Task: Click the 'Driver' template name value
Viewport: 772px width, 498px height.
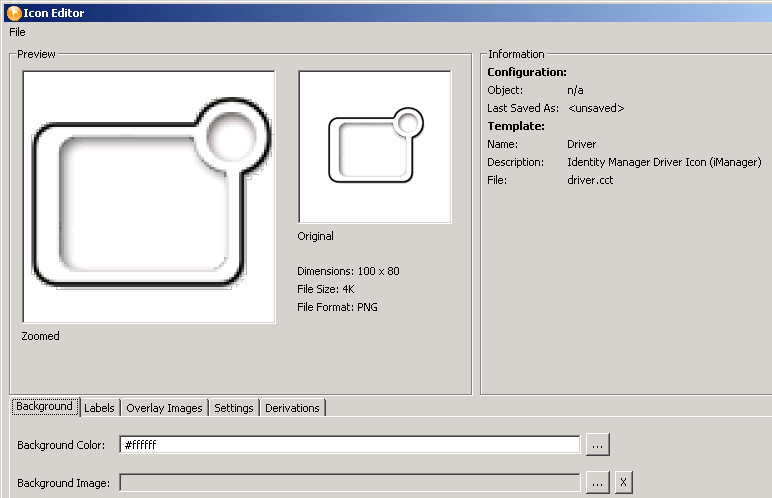Action: [581, 144]
